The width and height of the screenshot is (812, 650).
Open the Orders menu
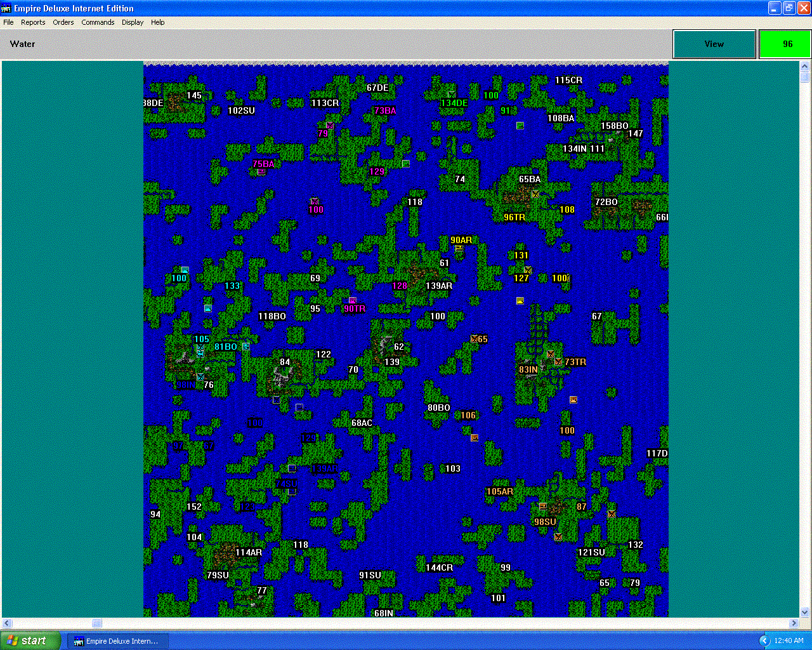point(63,22)
